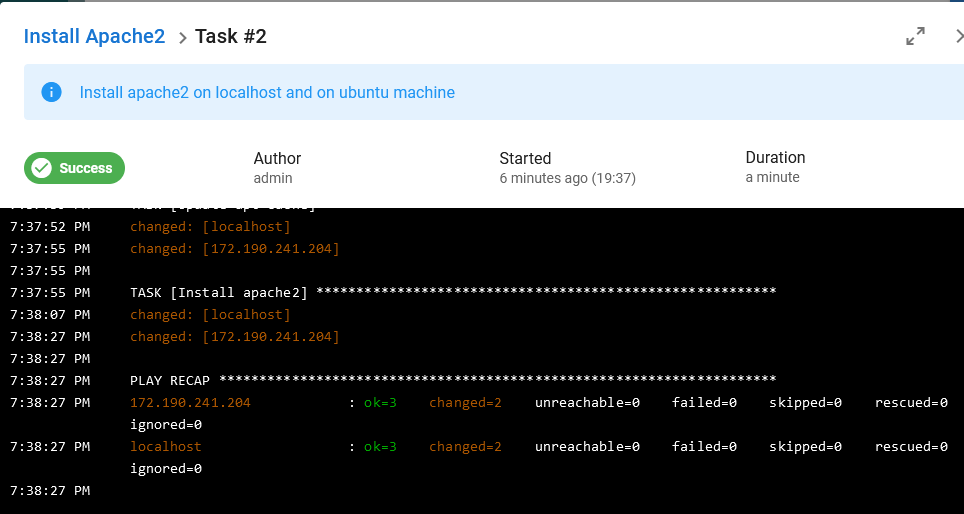
Task: Click 'ok=3' in the 172.190.241.204 recap row
Action: [x=381, y=403]
